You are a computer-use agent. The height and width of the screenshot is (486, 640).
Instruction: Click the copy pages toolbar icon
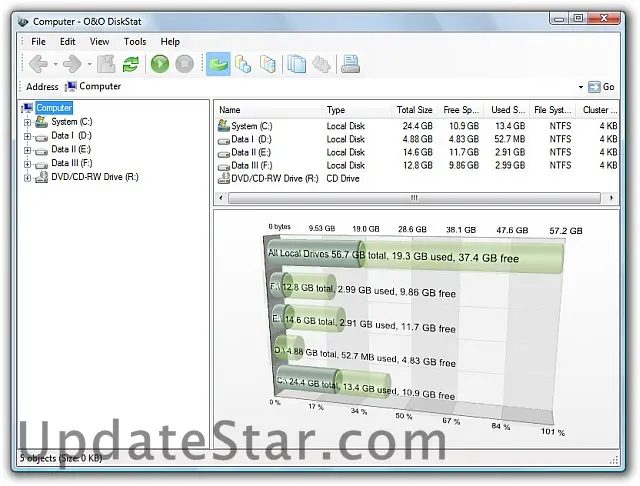(296, 64)
